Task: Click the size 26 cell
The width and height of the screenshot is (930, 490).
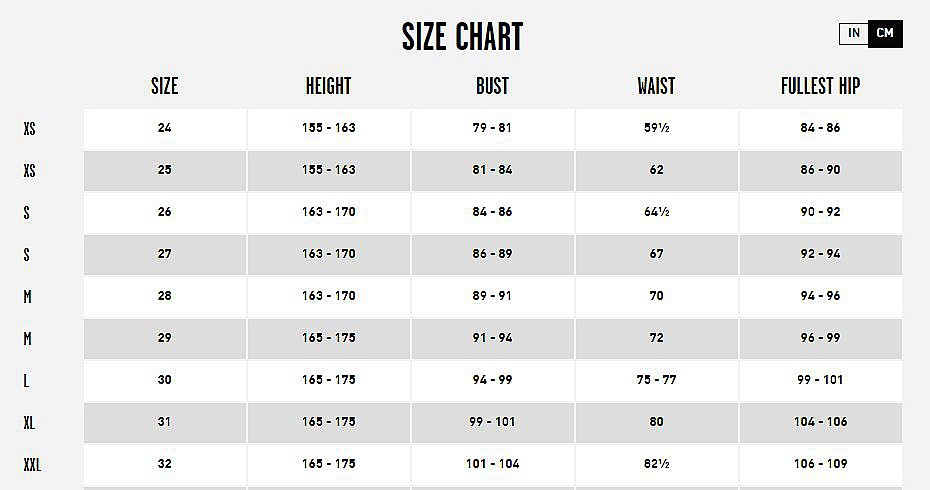Action: [165, 212]
